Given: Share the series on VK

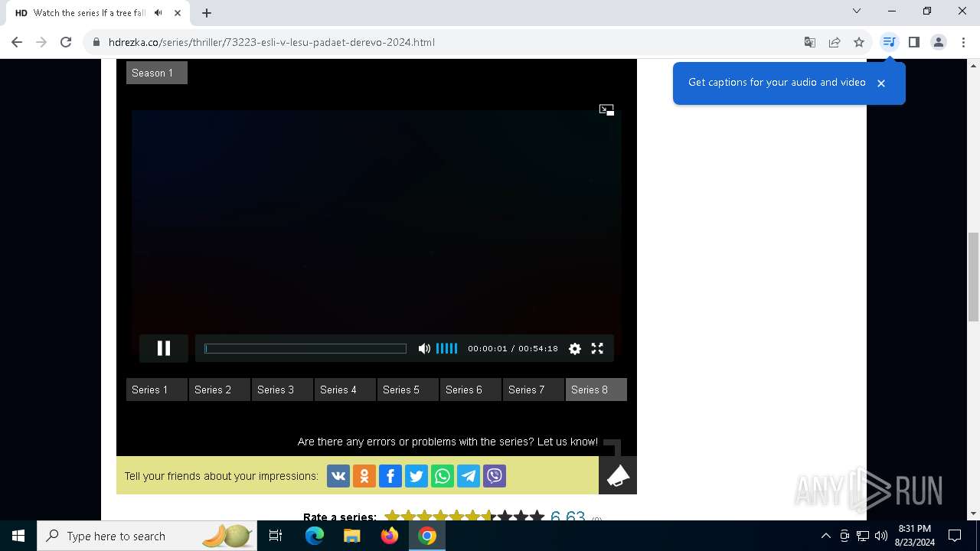Looking at the screenshot, I should pyautogui.click(x=338, y=476).
